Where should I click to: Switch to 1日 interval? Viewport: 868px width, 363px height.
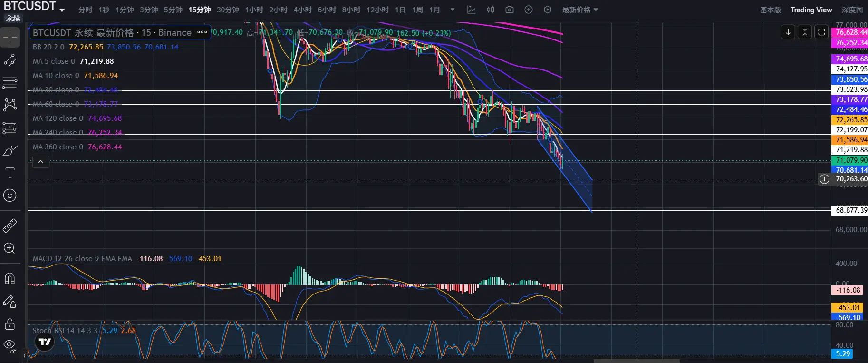click(x=400, y=10)
